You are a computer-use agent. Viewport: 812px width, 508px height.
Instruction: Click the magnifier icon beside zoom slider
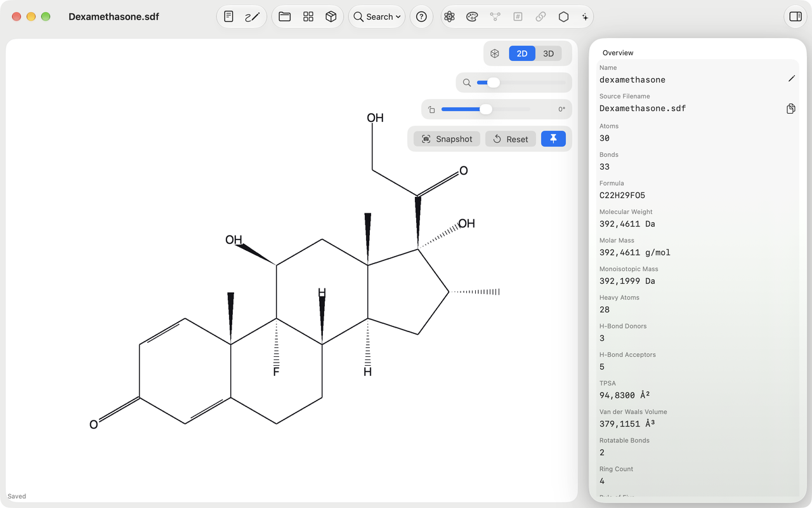[467, 83]
